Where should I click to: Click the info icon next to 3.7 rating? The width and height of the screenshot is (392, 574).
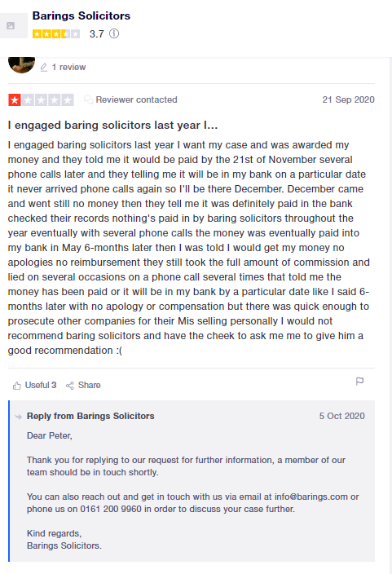[114, 33]
